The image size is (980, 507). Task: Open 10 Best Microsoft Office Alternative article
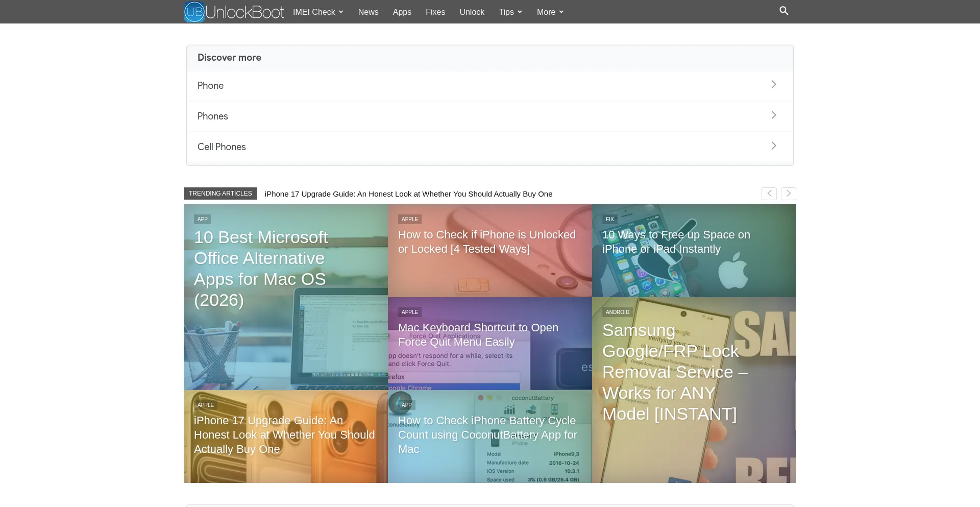[x=261, y=269]
